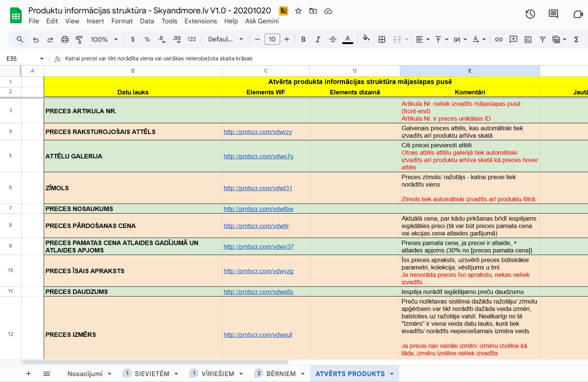The width and height of the screenshot is (588, 382).
Task: Open the zoom level 100% dropdown
Action: 104,40
